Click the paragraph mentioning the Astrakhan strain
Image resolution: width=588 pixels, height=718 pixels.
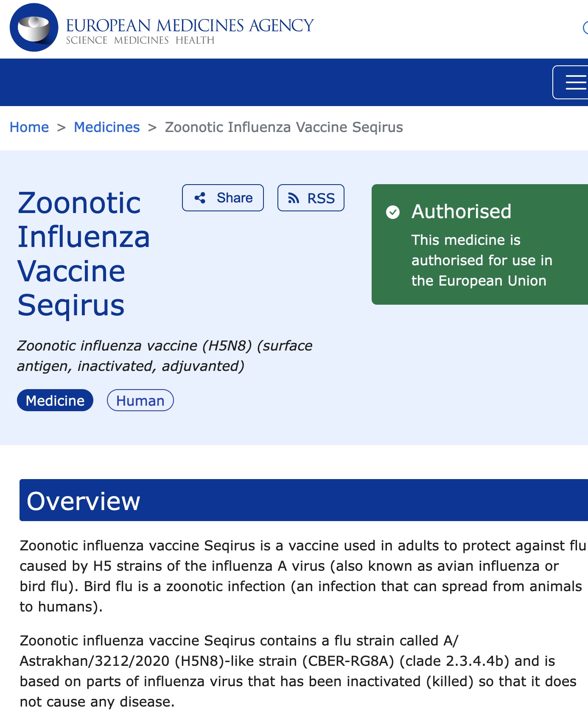[x=298, y=671]
